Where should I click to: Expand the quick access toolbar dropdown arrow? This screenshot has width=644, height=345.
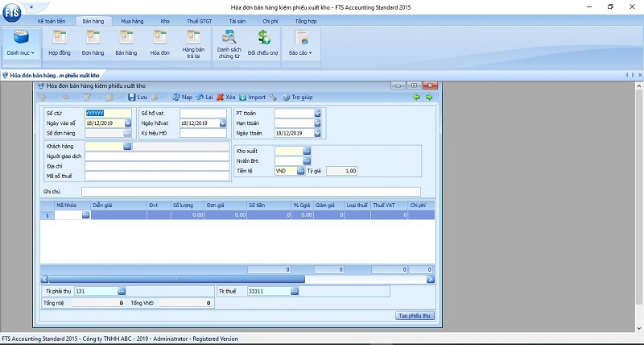pos(31,7)
